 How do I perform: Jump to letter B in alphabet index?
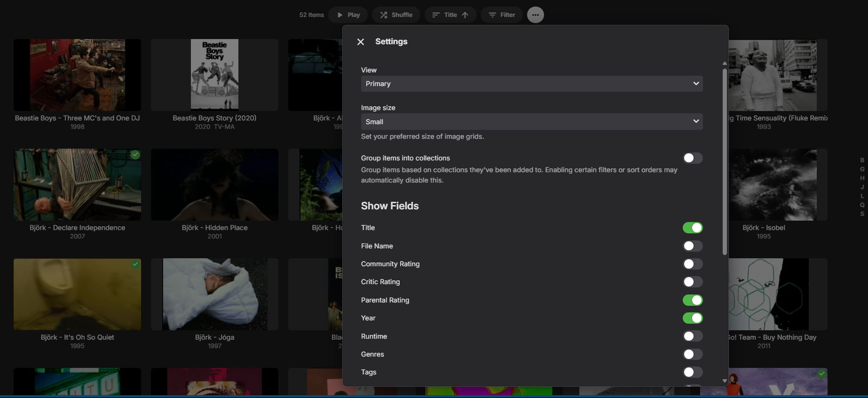(862, 160)
